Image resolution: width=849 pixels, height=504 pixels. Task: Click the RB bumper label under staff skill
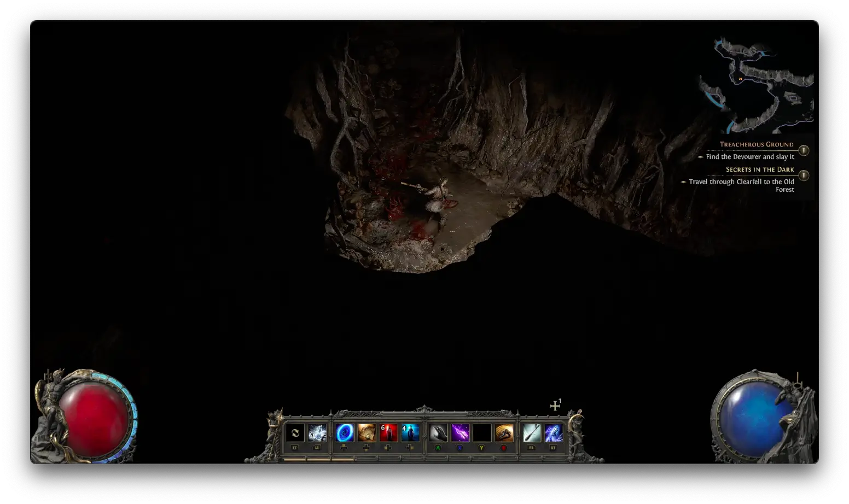click(x=531, y=448)
